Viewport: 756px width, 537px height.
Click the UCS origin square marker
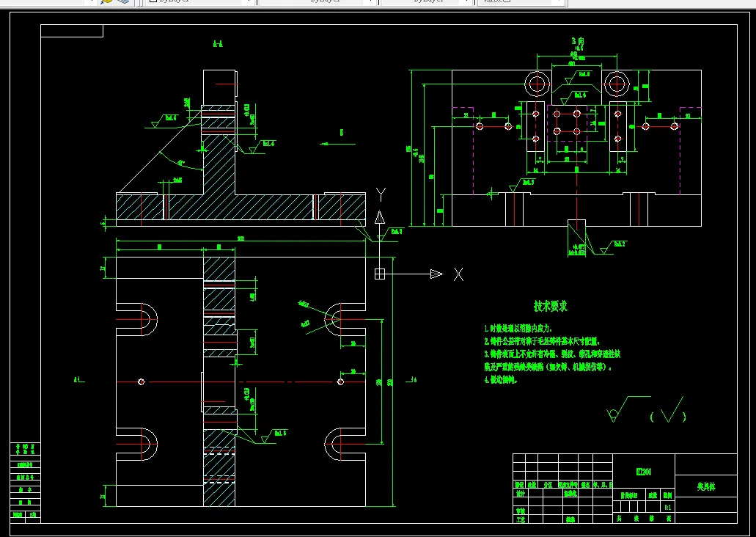380,274
